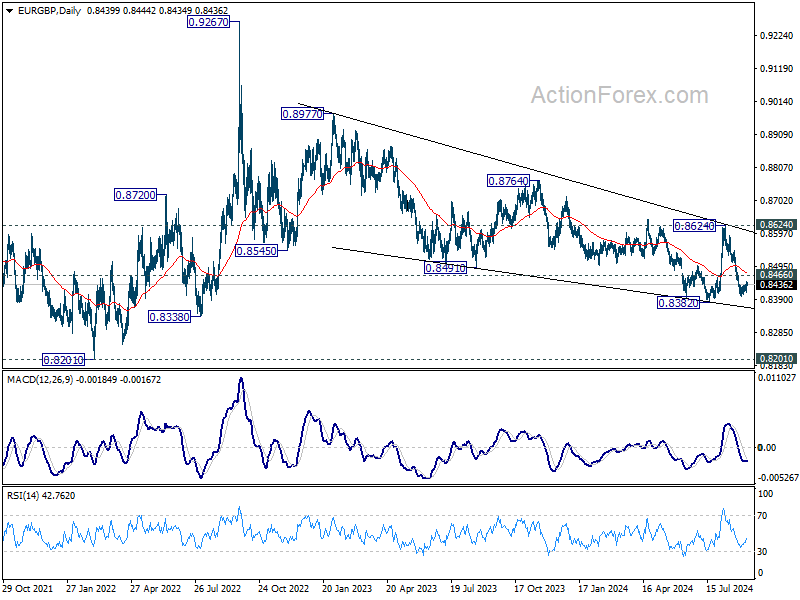800x600 pixels.
Task: Click the 0.82850 price axis value
Action: click(777, 333)
